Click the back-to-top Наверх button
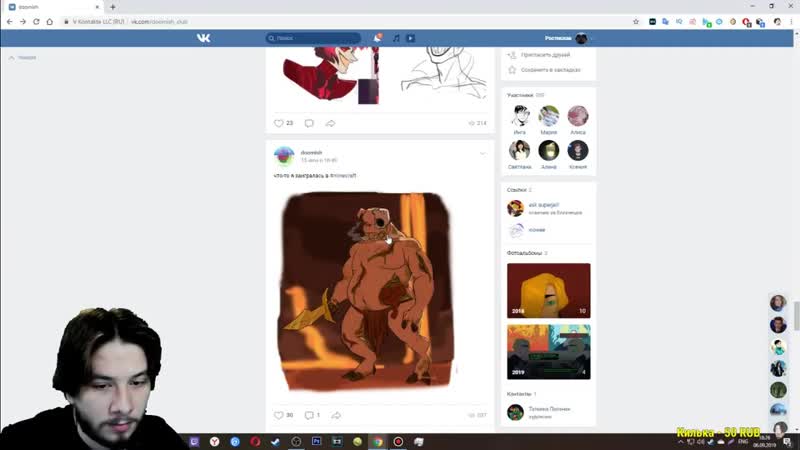This screenshot has width=800, height=450. (x=22, y=58)
